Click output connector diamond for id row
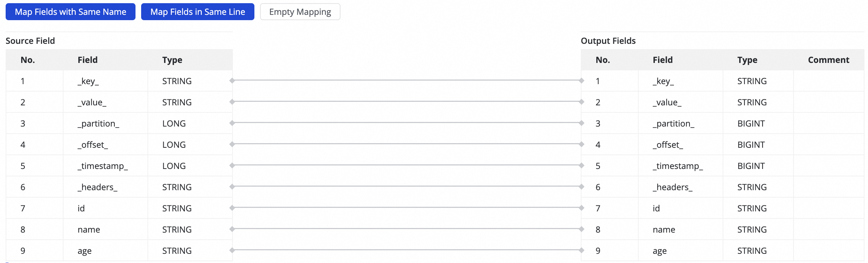868x263 pixels. 581,208
